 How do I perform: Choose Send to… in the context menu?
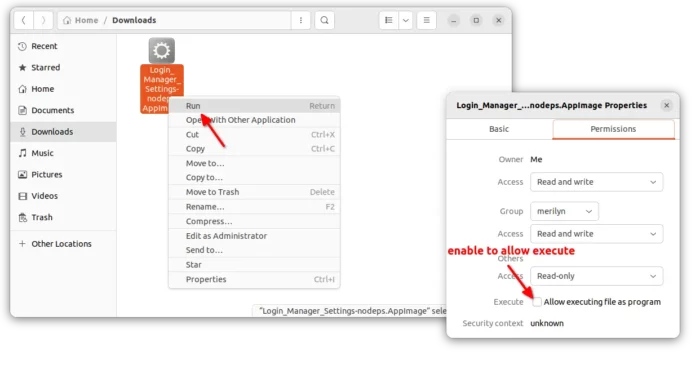point(254,250)
